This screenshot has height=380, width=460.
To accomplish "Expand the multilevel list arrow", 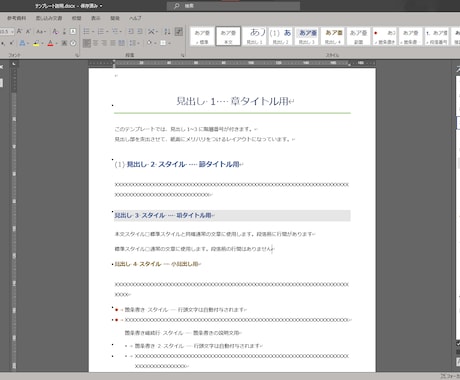I will coord(121,31).
